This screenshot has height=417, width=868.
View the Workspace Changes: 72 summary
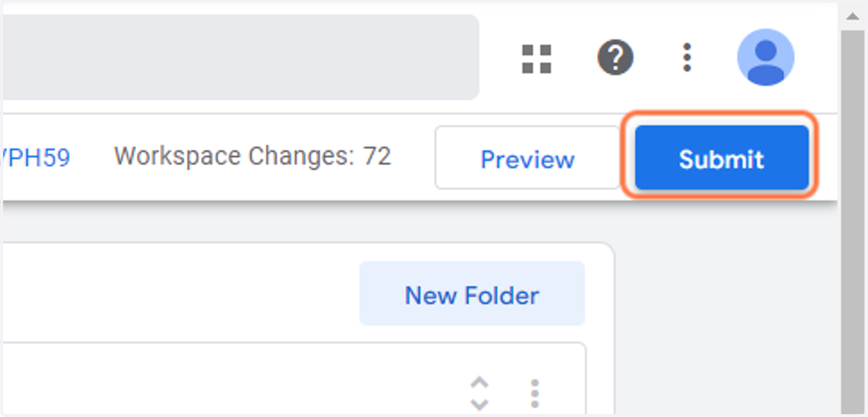pyautogui.click(x=252, y=156)
